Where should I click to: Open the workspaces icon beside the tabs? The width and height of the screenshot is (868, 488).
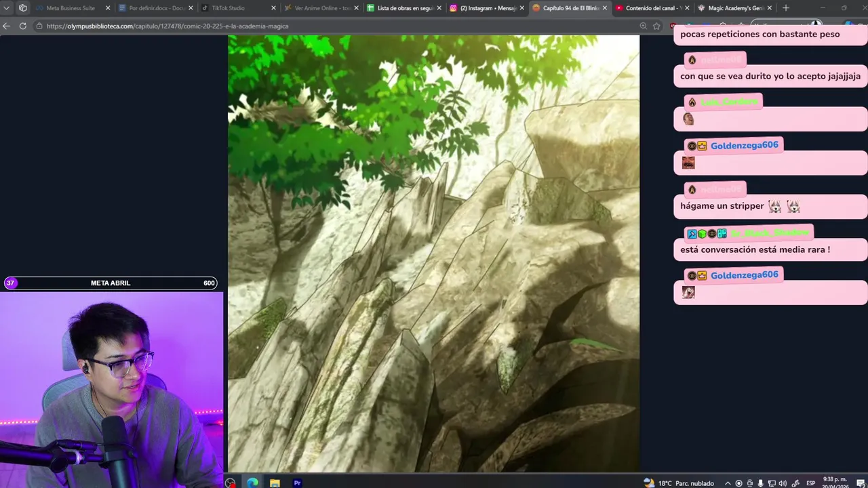coord(22,8)
